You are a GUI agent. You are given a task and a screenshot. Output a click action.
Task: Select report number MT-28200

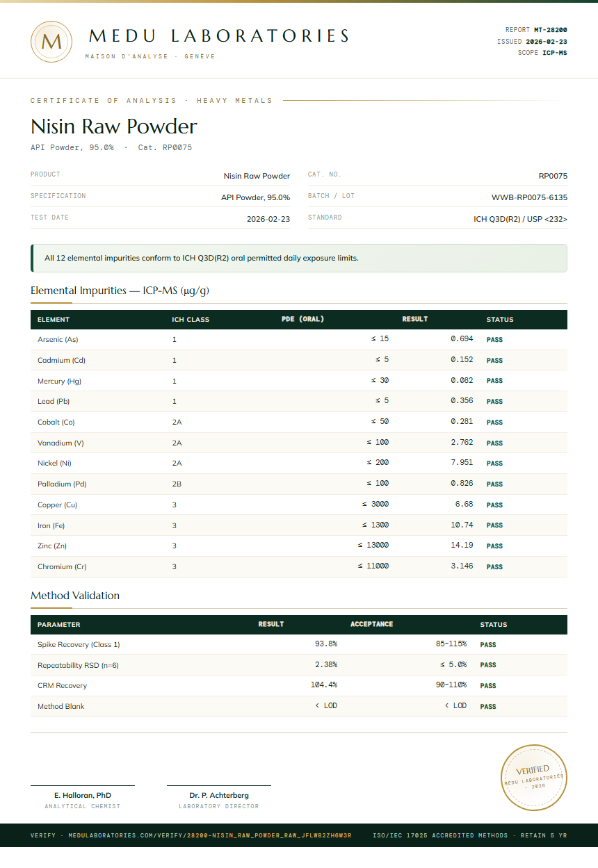pyautogui.click(x=551, y=30)
